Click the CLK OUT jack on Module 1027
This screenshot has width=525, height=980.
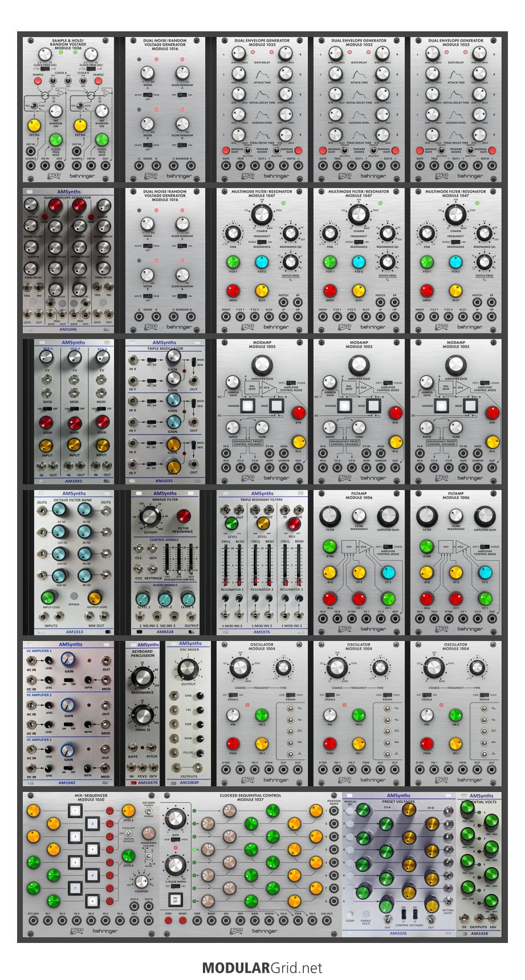coord(327,921)
